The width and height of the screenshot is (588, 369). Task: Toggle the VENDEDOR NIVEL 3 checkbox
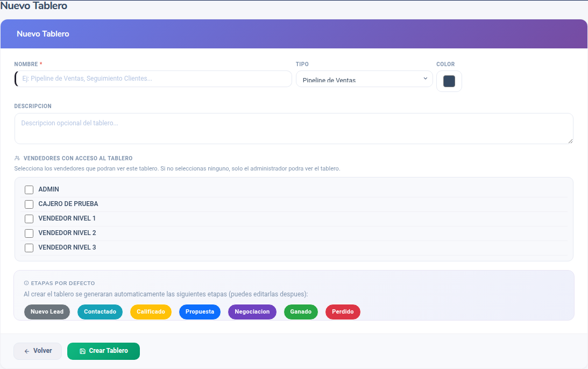29,248
